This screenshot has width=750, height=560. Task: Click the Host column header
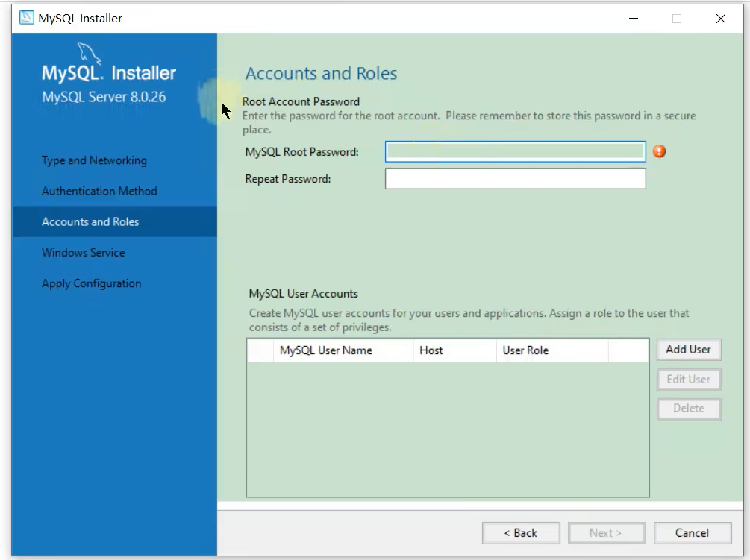[431, 350]
